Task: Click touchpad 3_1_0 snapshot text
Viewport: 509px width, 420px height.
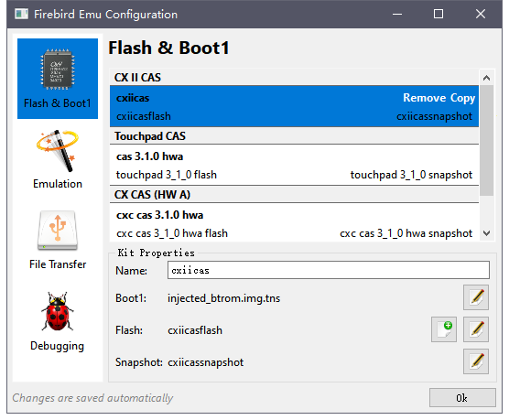Action: click(411, 175)
